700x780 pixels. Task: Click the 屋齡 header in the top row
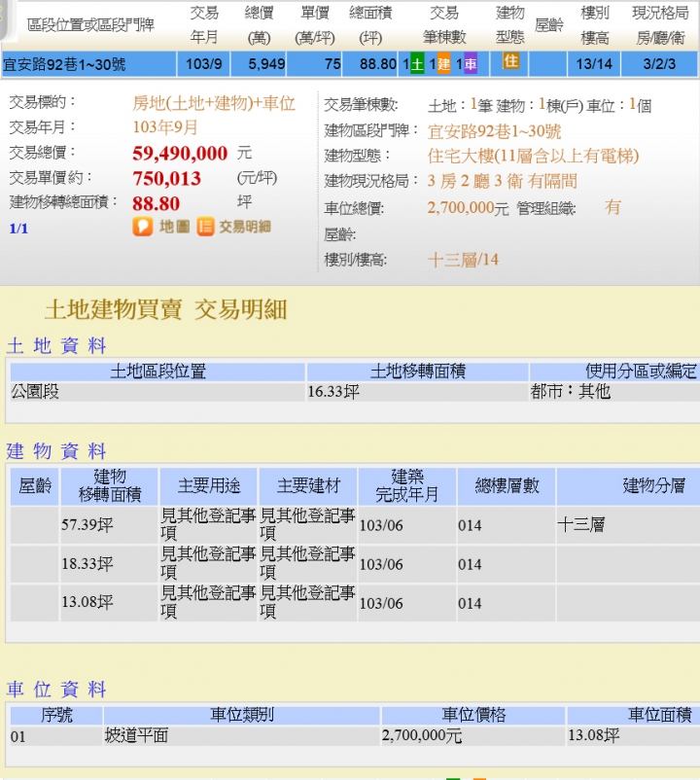click(x=549, y=25)
